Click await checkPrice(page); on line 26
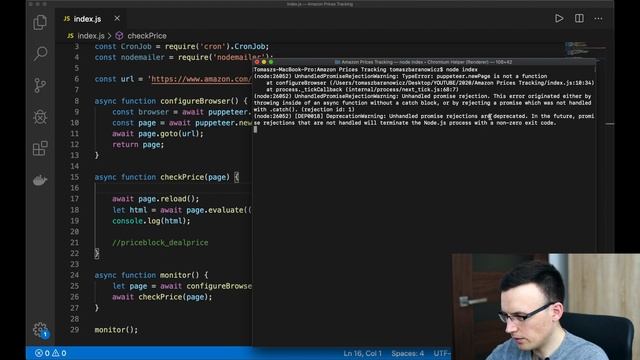This screenshot has height=360, width=640. [162, 297]
